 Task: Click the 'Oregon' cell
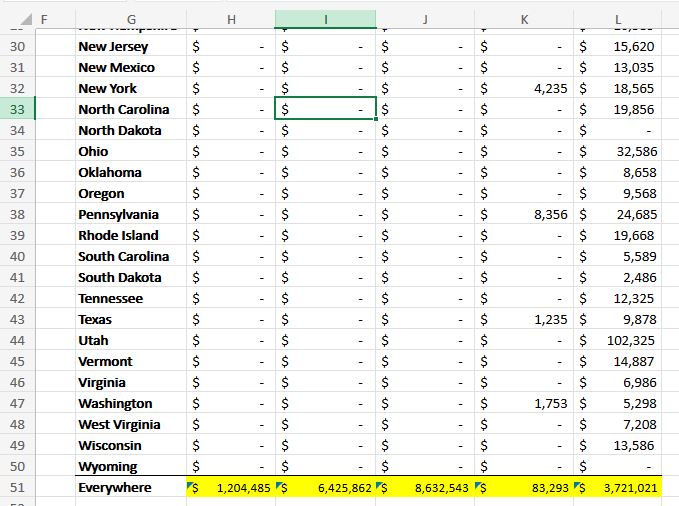tap(131, 193)
